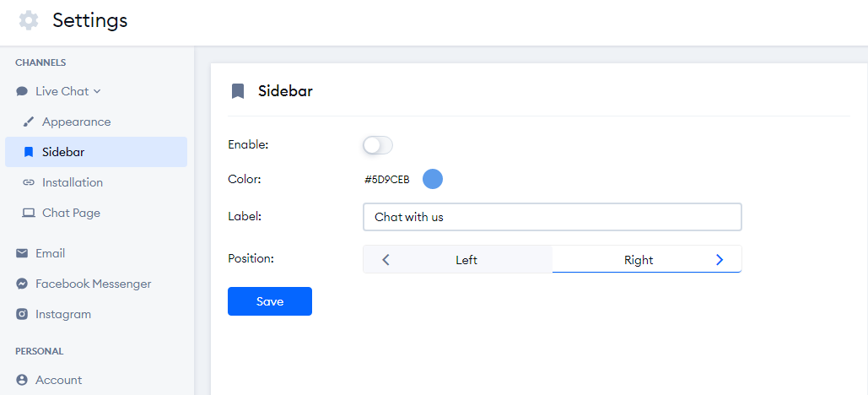Click the Chat Page laptop icon
Image resolution: width=868 pixels, height=395 pixels.
coord(29,213)
